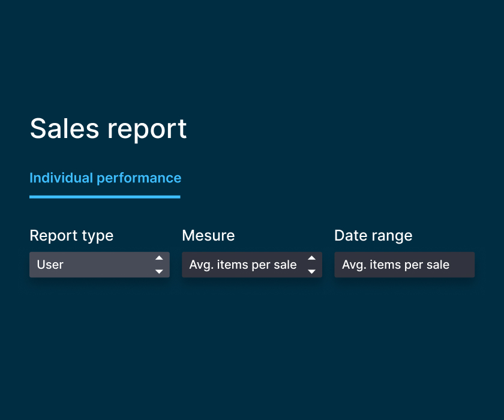Click the down arrow in Report type selector
This screenshot has width=504, height=420.
(x=159, y=272)
